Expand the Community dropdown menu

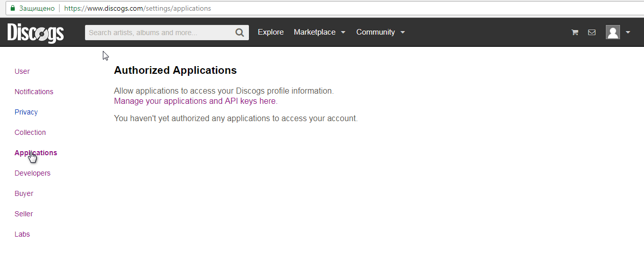[x=380, y=32]
